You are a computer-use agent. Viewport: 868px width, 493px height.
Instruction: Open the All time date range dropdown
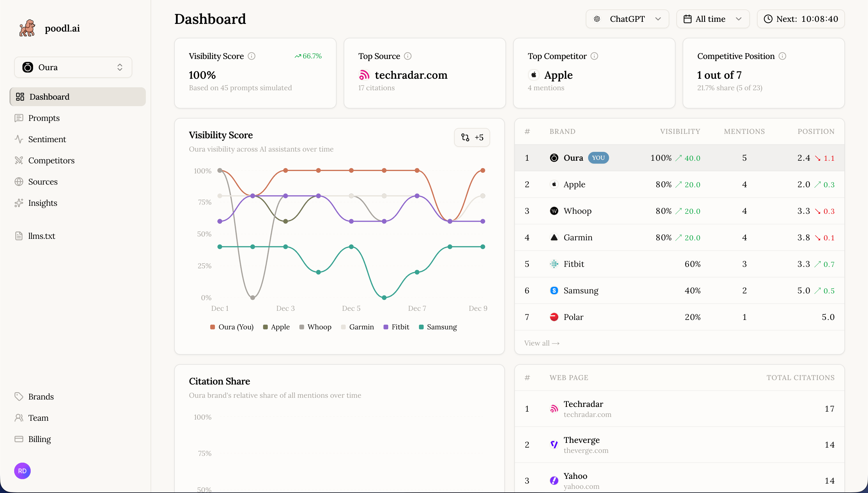[712, 19]
